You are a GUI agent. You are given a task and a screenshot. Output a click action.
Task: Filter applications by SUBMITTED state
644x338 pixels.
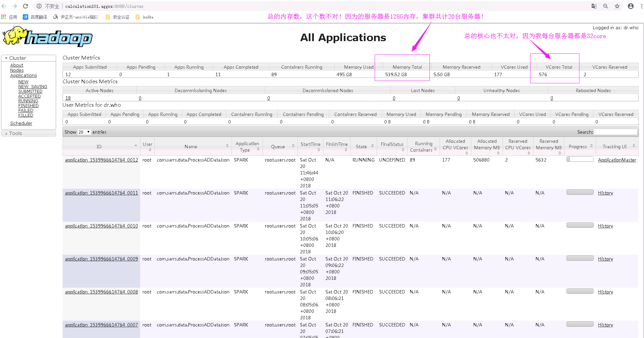click(30, 91)
